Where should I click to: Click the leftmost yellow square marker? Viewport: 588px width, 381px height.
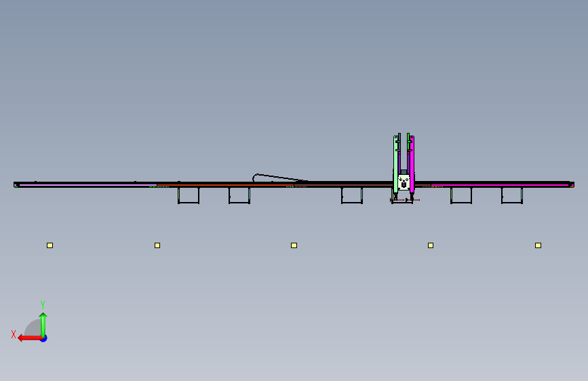(50, 245)
